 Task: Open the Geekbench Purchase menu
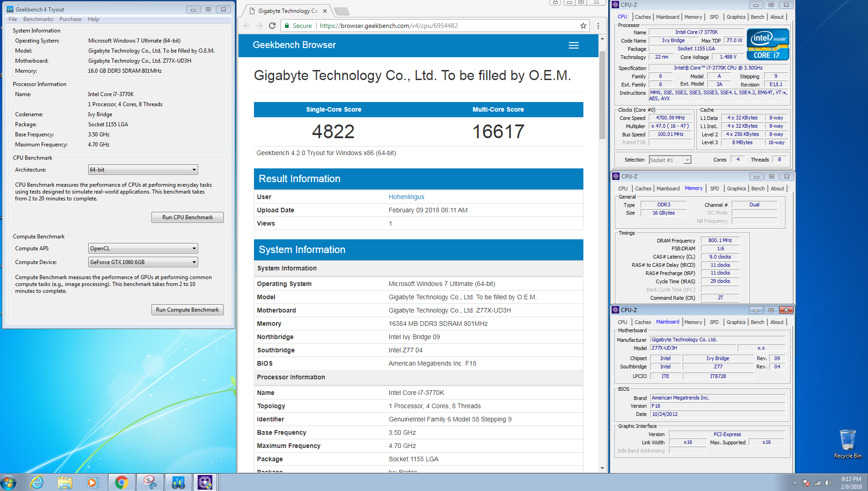(x=70, y=19)
